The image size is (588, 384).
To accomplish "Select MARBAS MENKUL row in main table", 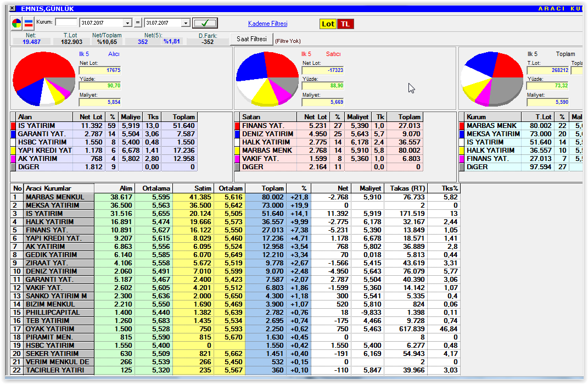I will [235, 197].
